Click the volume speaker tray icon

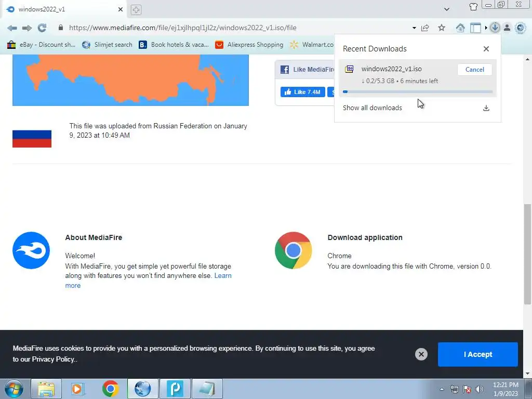pyautogui.click(x=479, y=389)
